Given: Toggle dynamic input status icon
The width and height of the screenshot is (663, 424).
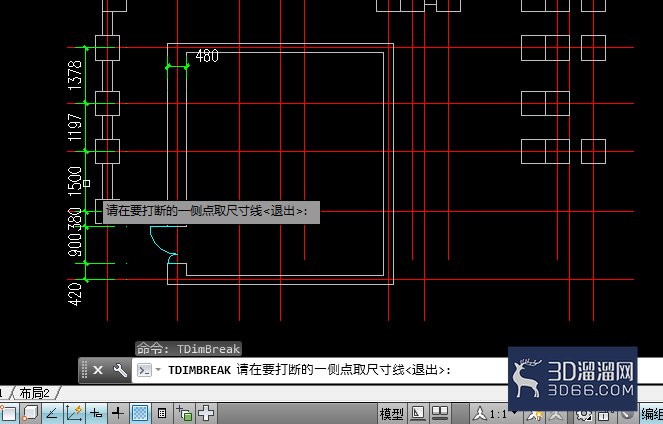Looking at the screenshot, I should 96,413.
